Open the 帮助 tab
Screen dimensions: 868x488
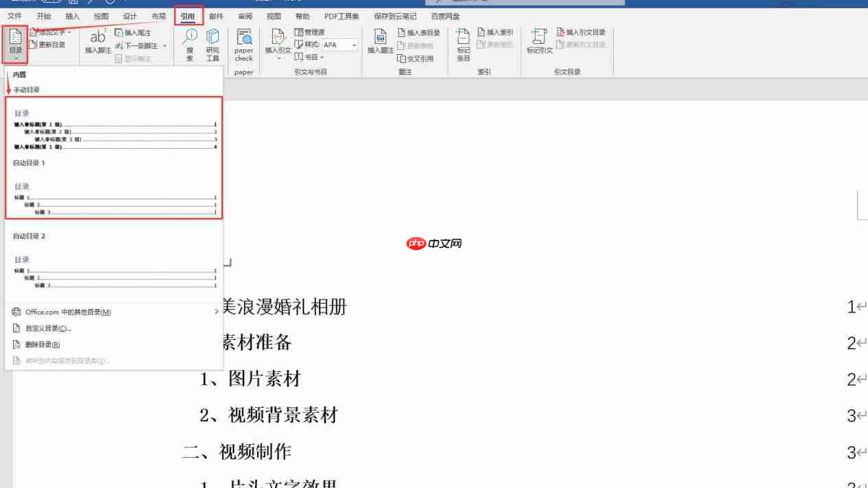(302, 16)
